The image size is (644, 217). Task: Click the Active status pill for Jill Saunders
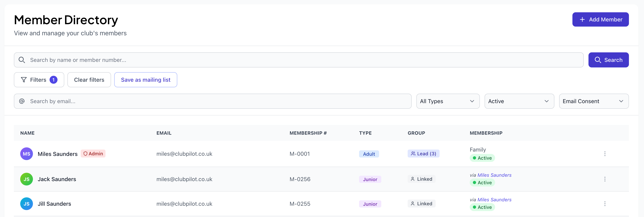pos(482,207)
